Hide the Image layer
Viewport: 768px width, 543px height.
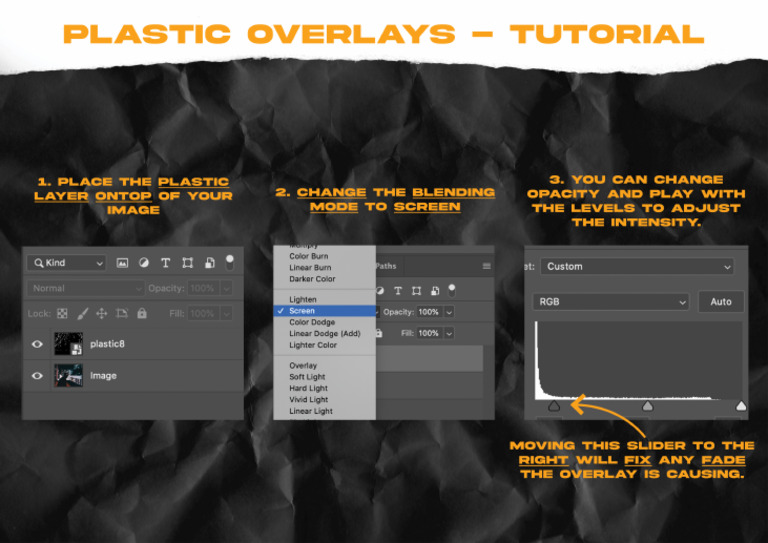37,376
